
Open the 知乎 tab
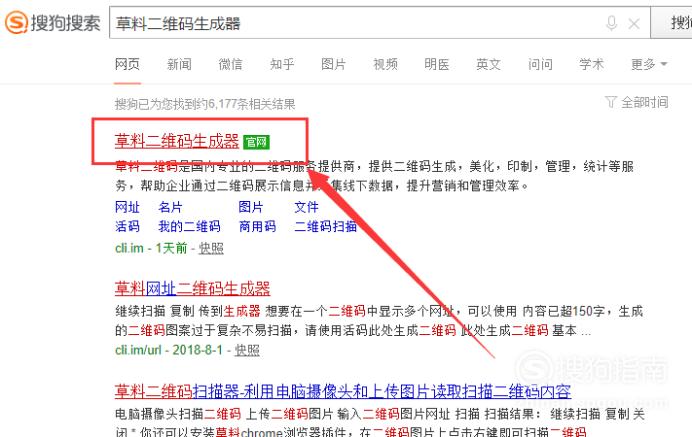pyautogui.click(x=282, y=64)
